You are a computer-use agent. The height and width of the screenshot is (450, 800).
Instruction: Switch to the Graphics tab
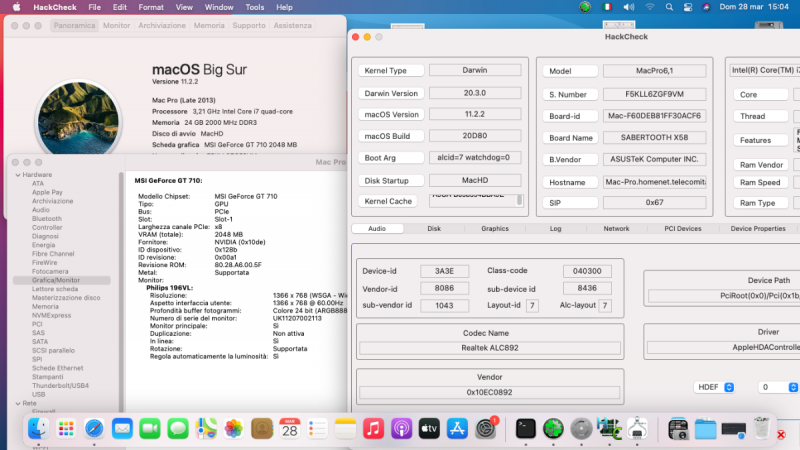click(x=495, y=228)
